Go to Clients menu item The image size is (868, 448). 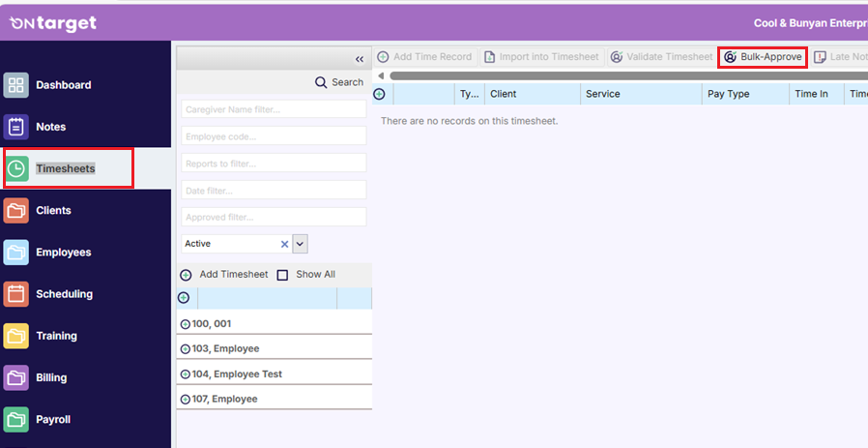coord(54,211)
